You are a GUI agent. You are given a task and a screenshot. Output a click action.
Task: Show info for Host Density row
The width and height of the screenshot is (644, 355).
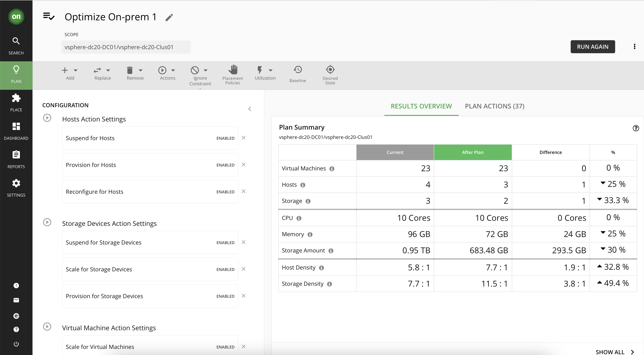322,268
